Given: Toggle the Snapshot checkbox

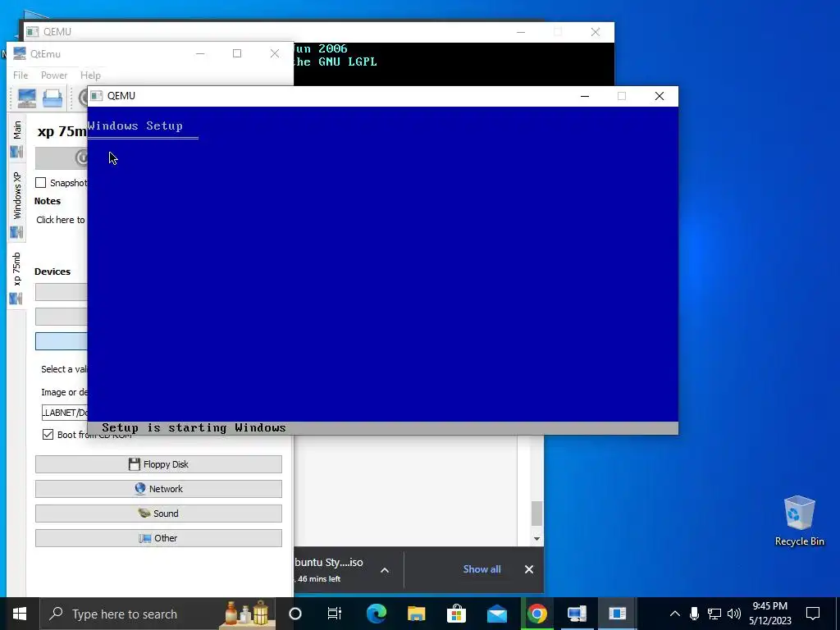Looking at the screenshot, I should tap(41, 183).
